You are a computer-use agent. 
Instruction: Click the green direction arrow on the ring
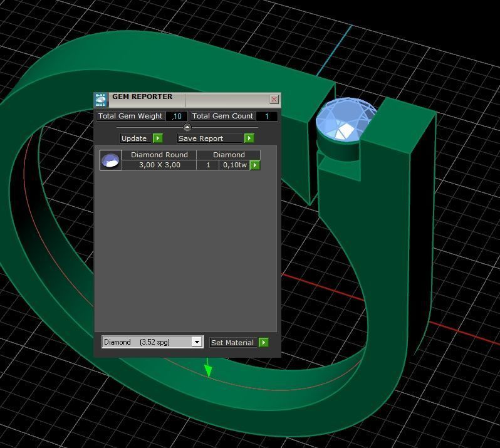208,368
